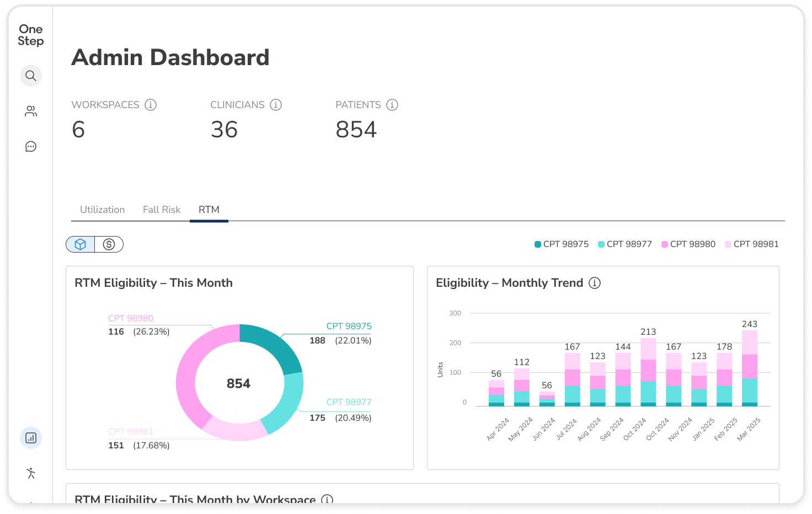Click the Feb 2025 bar showing 178
The height and width of the screenshot is (514, 812).
point(724,380)
